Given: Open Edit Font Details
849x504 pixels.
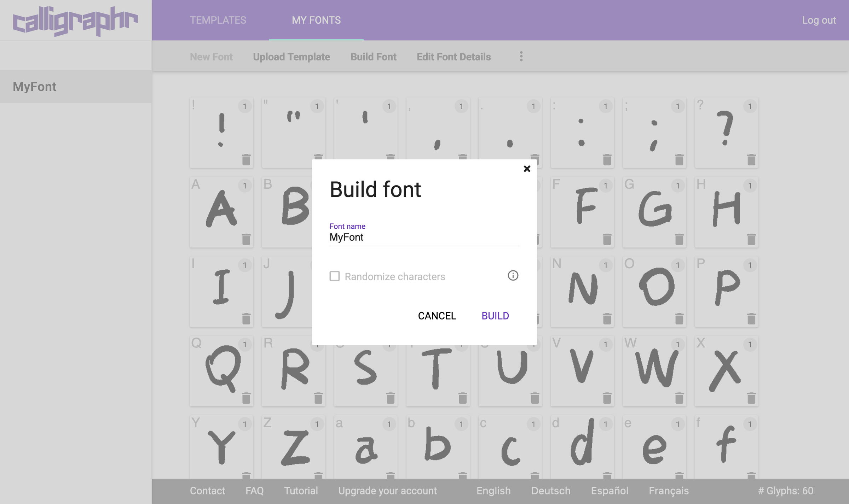Looking at the screenshot, I should [454, 57].
